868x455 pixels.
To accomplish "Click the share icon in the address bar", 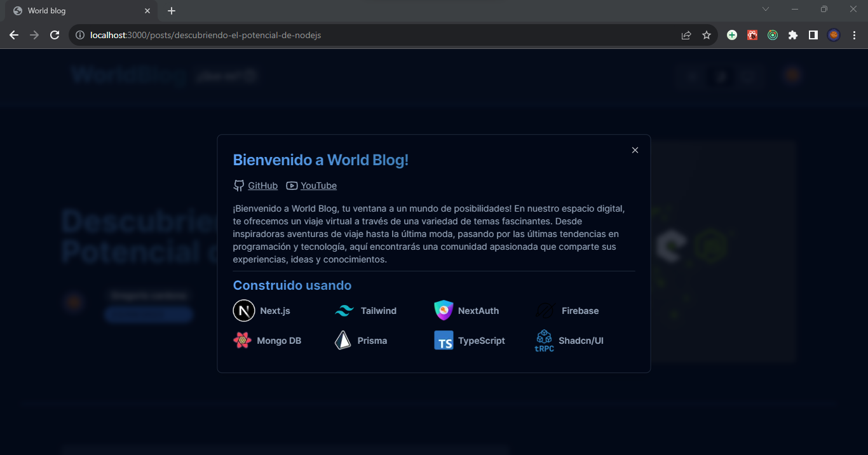I will pyautogui.click(x=686, y=35).
